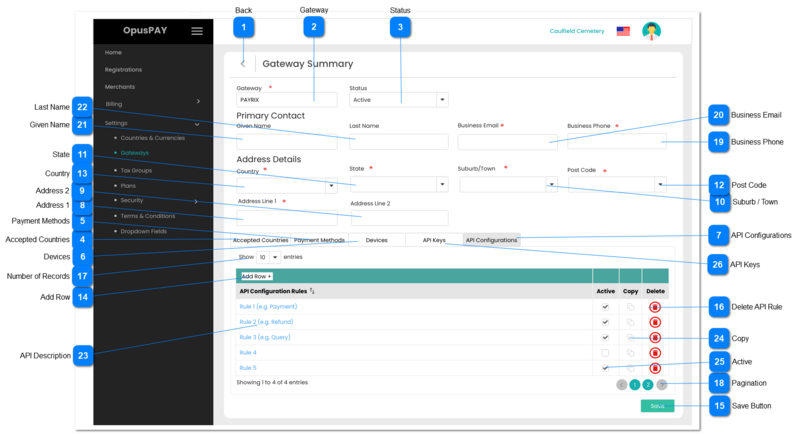Copy Rule 1 (e.g. Payment)
Image resolution: width=799 pixels, height=434 pixels.
point(630,307)
